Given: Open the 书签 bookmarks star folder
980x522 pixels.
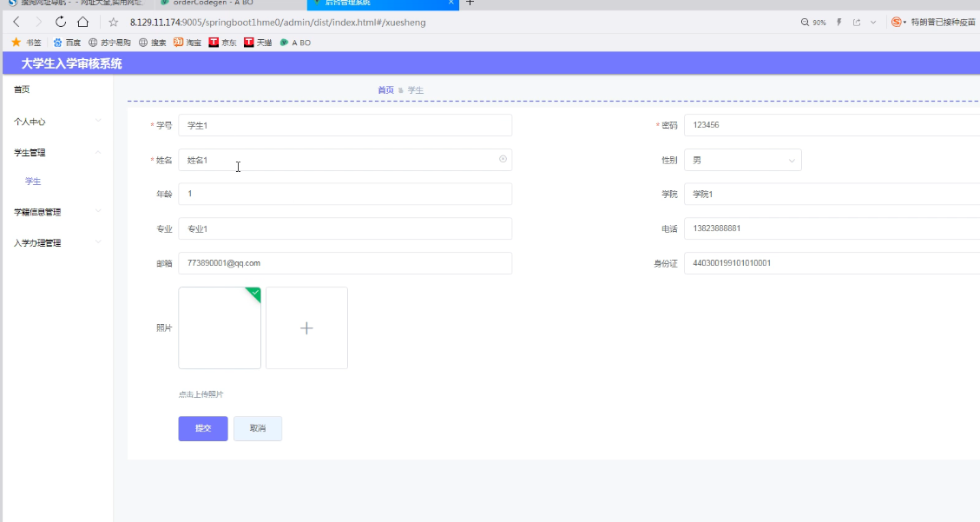Looking at the screenshot, I should tap(26, 43).
